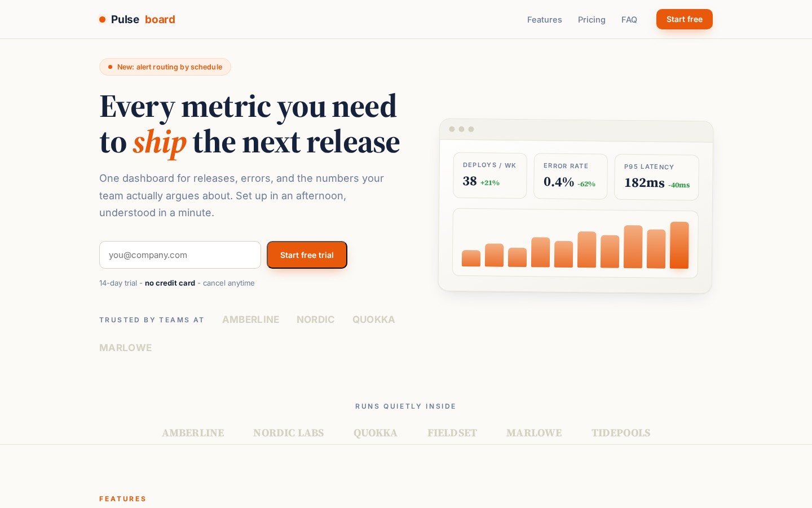Click the italic 'ship' word in headline
Screen dimensions: 812x508
pyautogui.click(x=160, y=142)
